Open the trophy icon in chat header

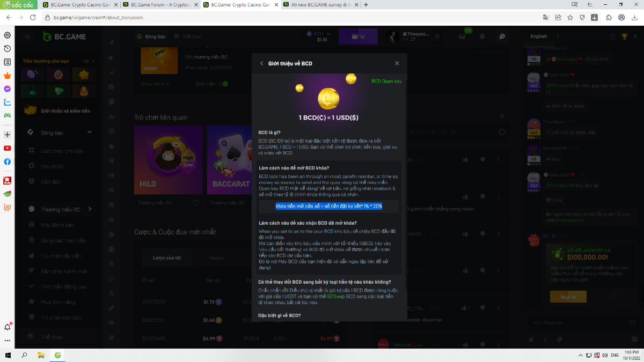tap(624, 36)
